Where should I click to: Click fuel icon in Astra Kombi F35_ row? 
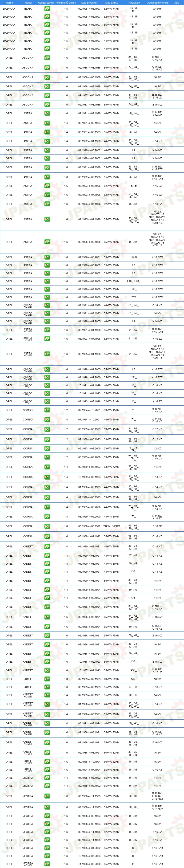click(47, 377)
